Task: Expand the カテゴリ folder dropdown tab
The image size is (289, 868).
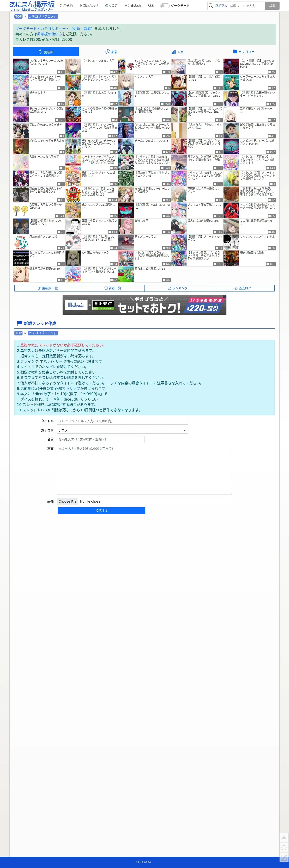Action: (243, 52)
